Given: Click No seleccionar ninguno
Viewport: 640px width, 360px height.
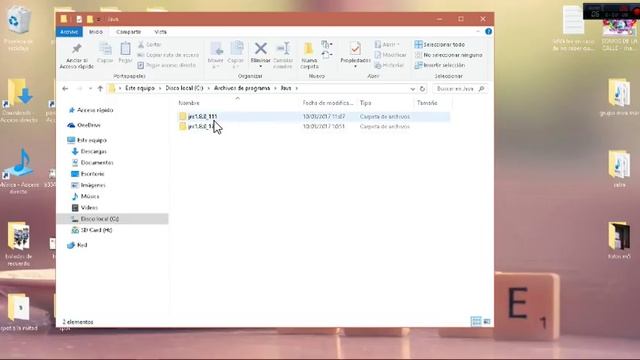Looking at the screenshot, I should (x=448, y=55).
